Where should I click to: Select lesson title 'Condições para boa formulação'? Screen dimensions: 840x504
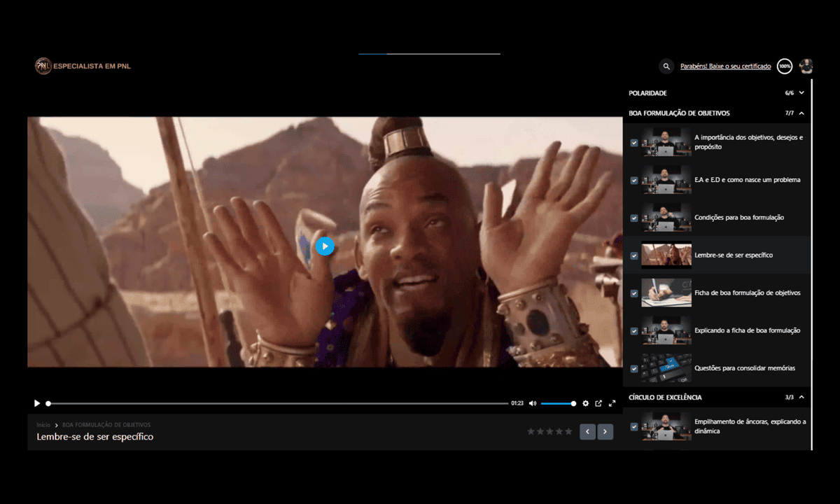click(x=739, y=218)
